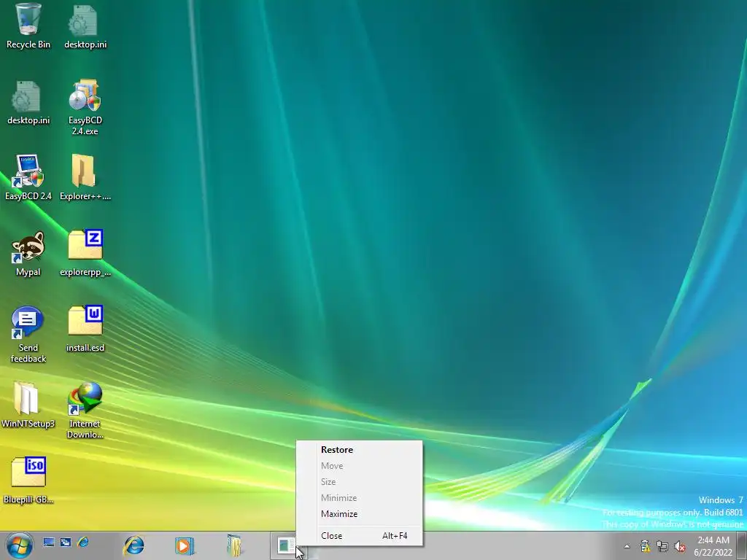
Task: Open clock showing 2:44 AM
Action: (713, 546)
